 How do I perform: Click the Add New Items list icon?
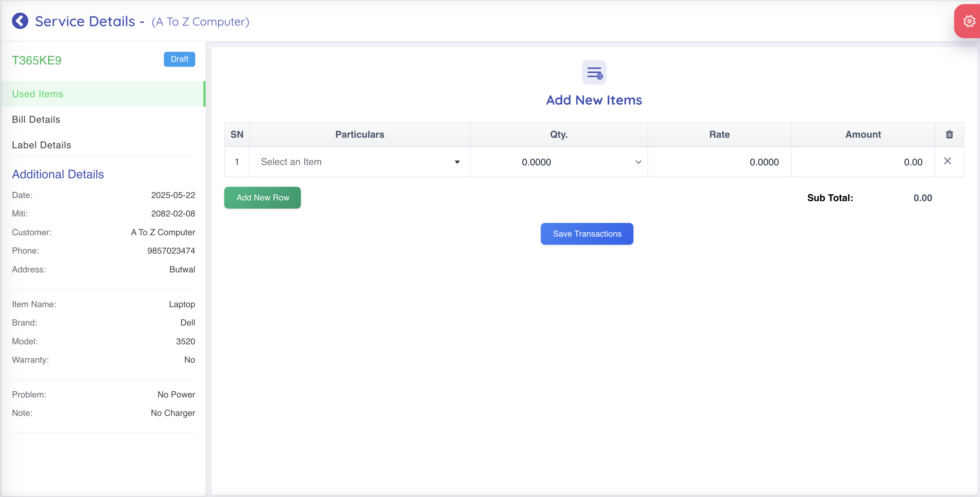pyautogui.click(x=594, y=72)
